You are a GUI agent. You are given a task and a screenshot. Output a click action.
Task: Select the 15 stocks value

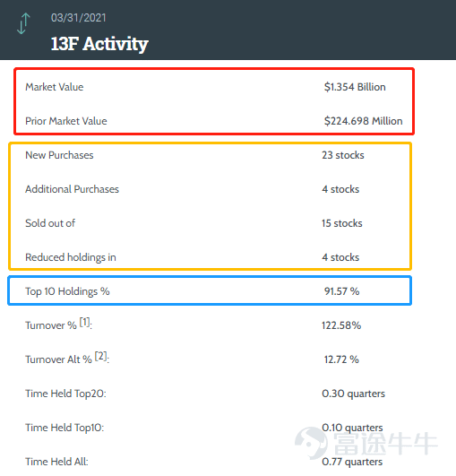(x=342, y=223)
